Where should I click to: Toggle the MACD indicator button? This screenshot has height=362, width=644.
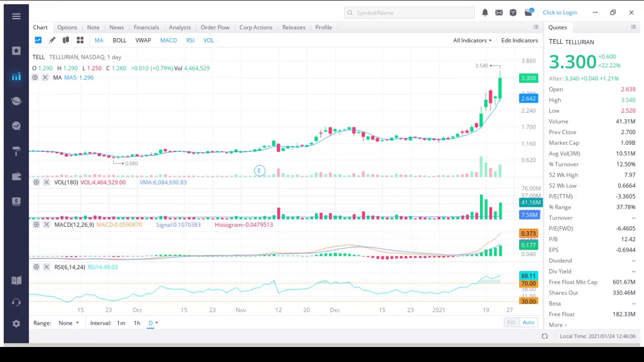point(169,40)
